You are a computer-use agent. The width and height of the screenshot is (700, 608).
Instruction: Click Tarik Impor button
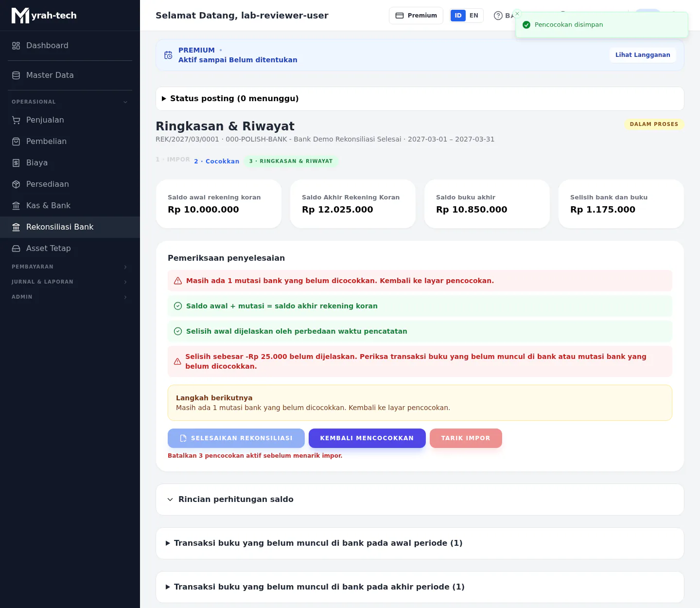pyautogui.click(x=466, y=438)
